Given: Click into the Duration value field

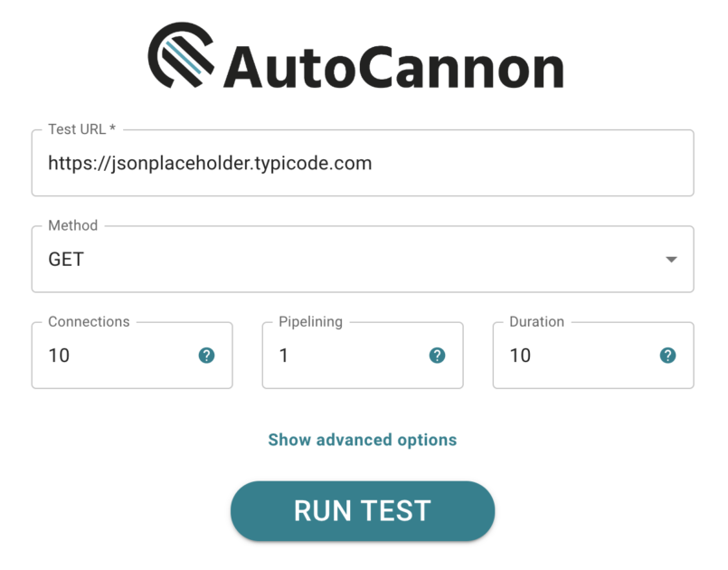Looking at the screenshot, I should [593, 356].
